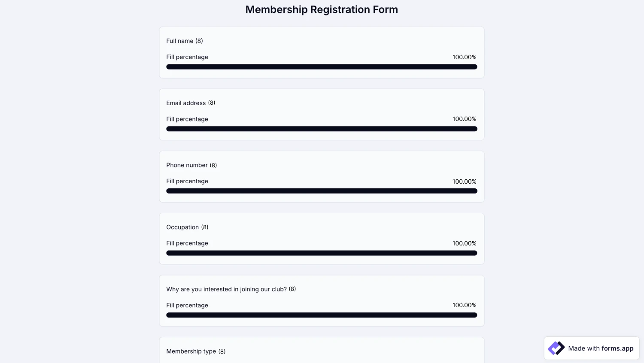Open the forms.app link
644x363 pixels.
(x=617, y=348)
